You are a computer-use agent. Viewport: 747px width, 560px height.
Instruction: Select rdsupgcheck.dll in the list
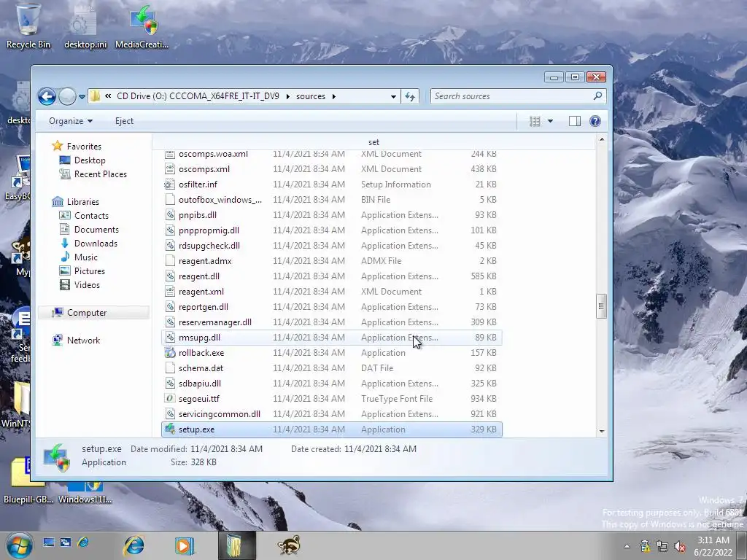coord(332,245)
